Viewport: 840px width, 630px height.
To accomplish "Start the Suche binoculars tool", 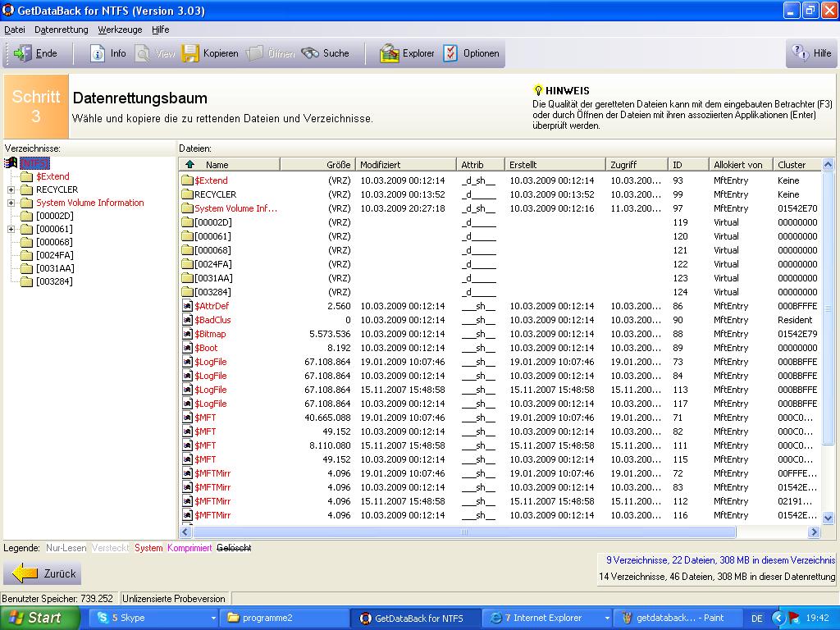I will 310,53.
